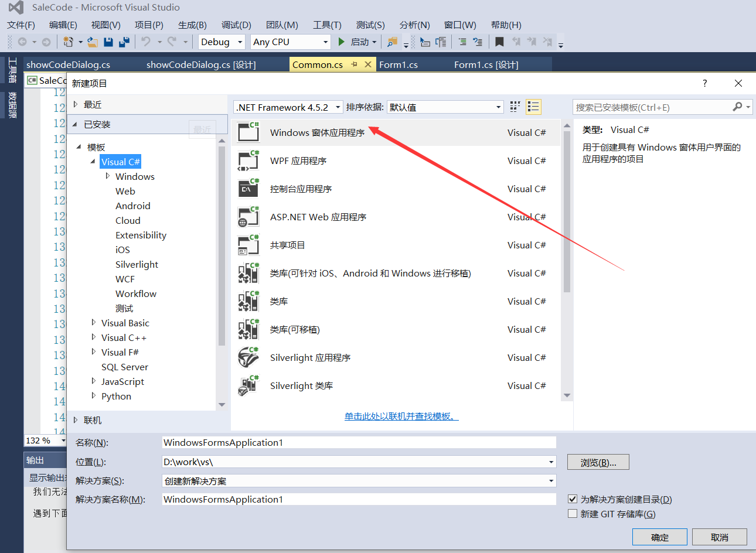Click the Open File folder icon
Screen dimensions: 756x553
pyautogui.click(x=92, y=42)
